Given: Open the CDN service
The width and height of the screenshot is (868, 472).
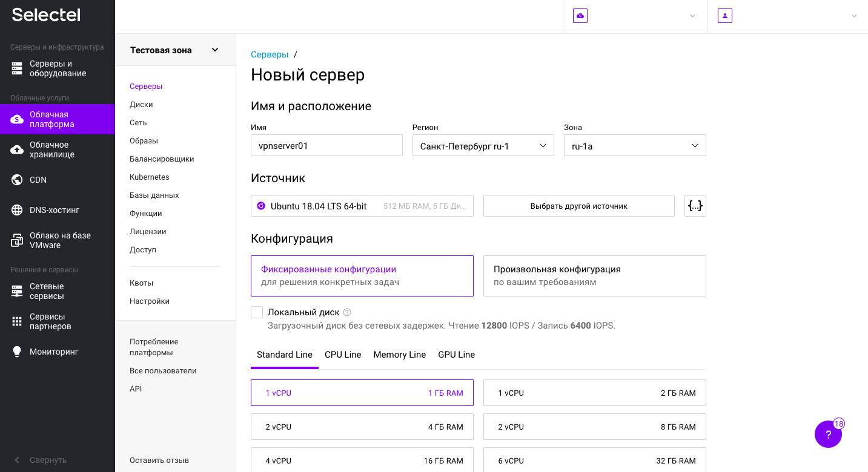Looking at the screenshot, I should 36,180.
